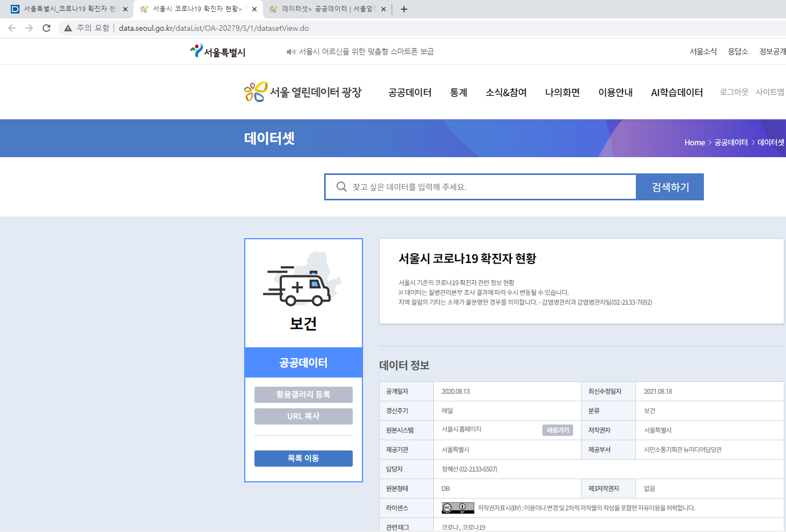Reload the page with refresh icon
This screenshot has height=532, width=786.
(x=46, y=28)
